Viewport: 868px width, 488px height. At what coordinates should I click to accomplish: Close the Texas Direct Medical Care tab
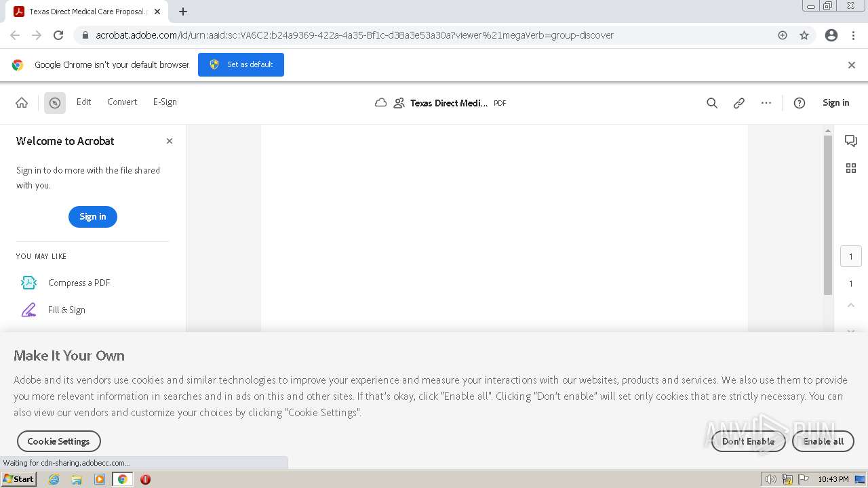click(157, 12)
